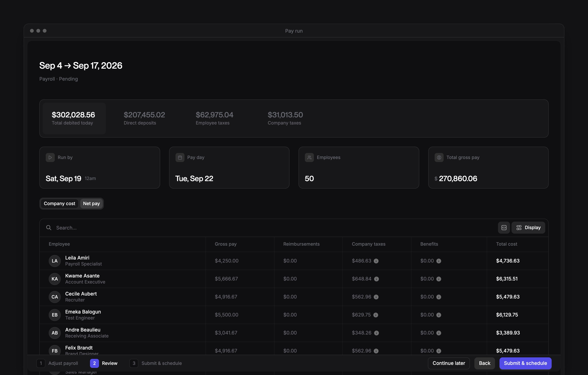Click total cost $6,129.75 cell
This screenshot has height=375, width=588.
click(x=507, y=315)
